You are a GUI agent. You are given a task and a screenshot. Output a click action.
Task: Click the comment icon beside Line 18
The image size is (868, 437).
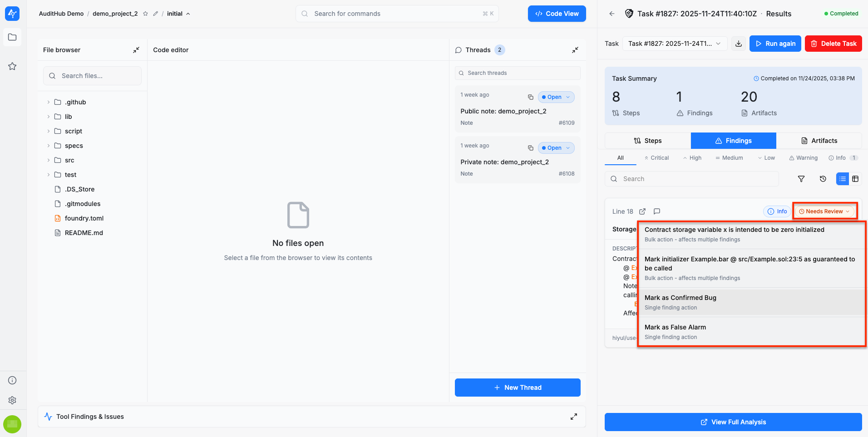(x=656, y=211)
